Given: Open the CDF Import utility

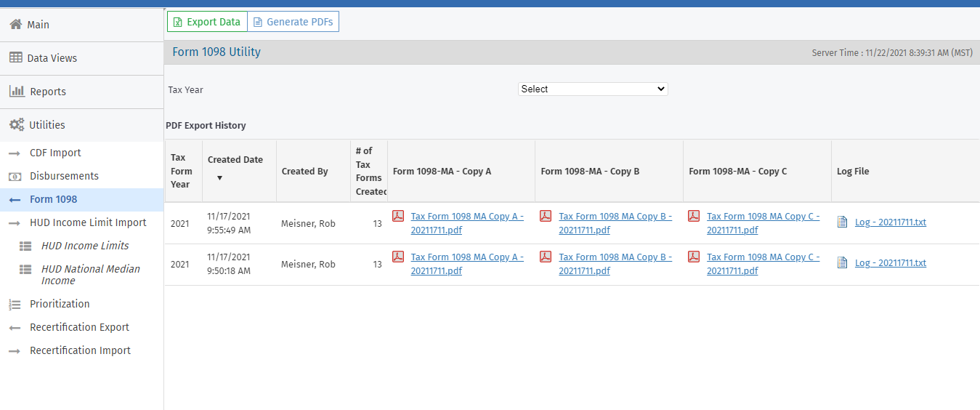Looking at the screenshot, I should tap(55, 153).
